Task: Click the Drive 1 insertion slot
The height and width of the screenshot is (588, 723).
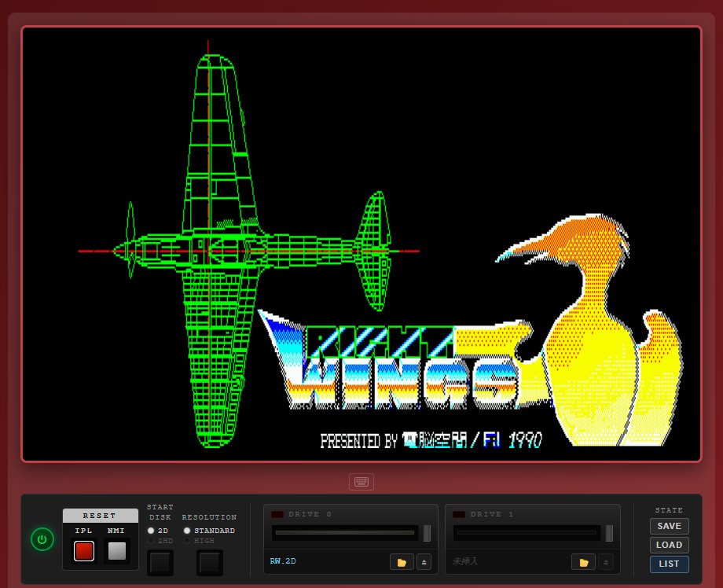Action: pos(527,532)
